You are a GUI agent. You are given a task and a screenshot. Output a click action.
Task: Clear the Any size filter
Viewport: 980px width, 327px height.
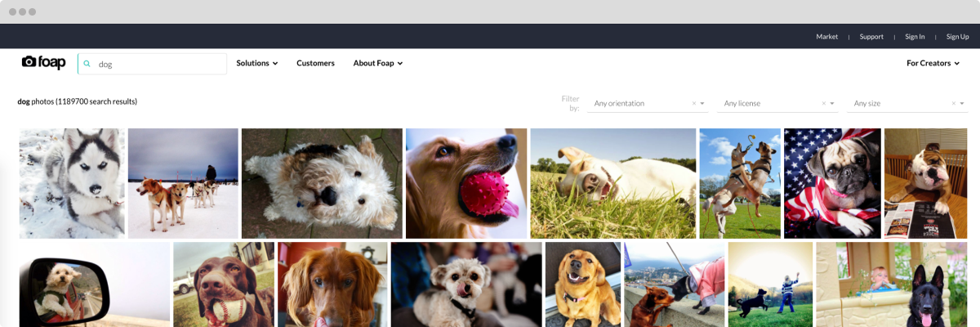954,103
